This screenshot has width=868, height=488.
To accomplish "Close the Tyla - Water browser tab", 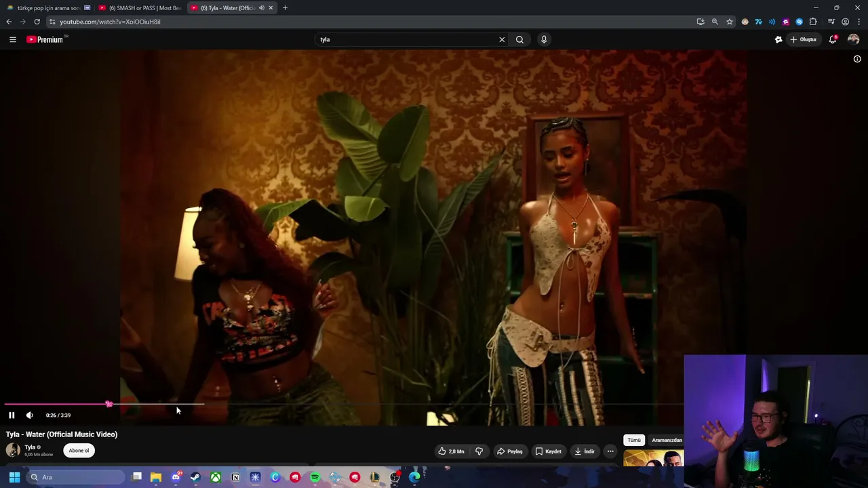I will tap(271, 8).
